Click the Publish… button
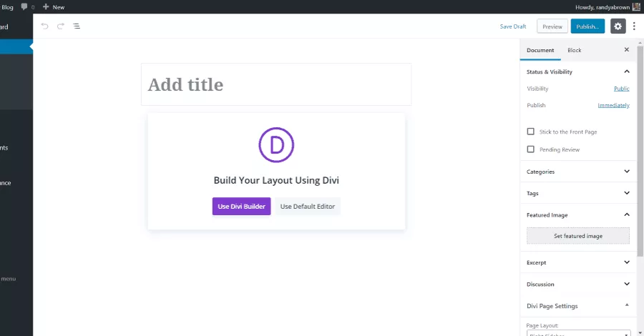 click(587, 26)
